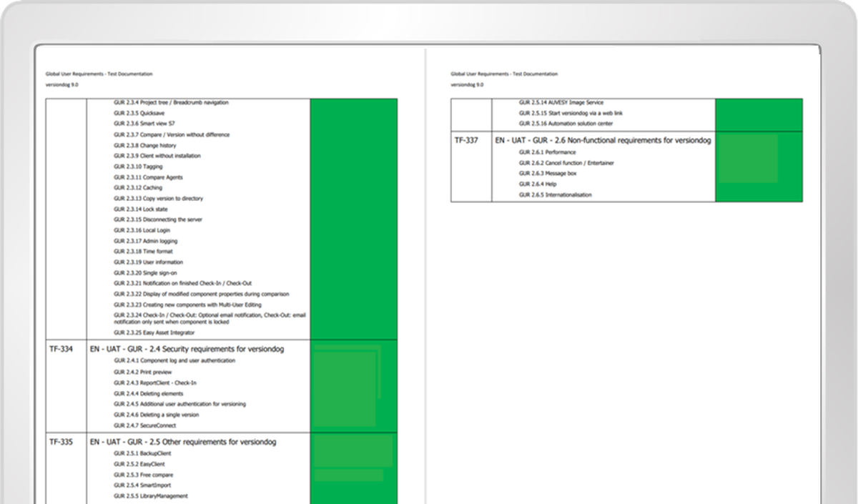
Task: Click GUR 2.3.24 Check-In / Check-Out optional email notification
Action: 210,318
